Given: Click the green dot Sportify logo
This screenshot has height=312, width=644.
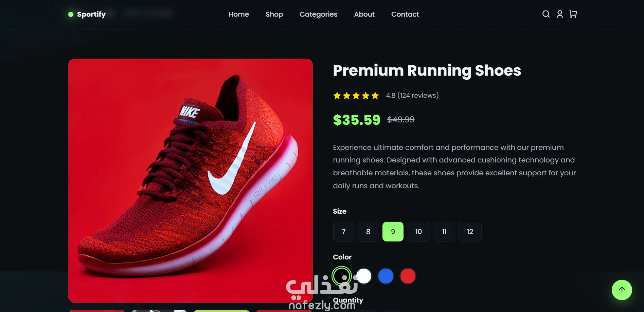Looking at the screenshot, I should point(87,14).
